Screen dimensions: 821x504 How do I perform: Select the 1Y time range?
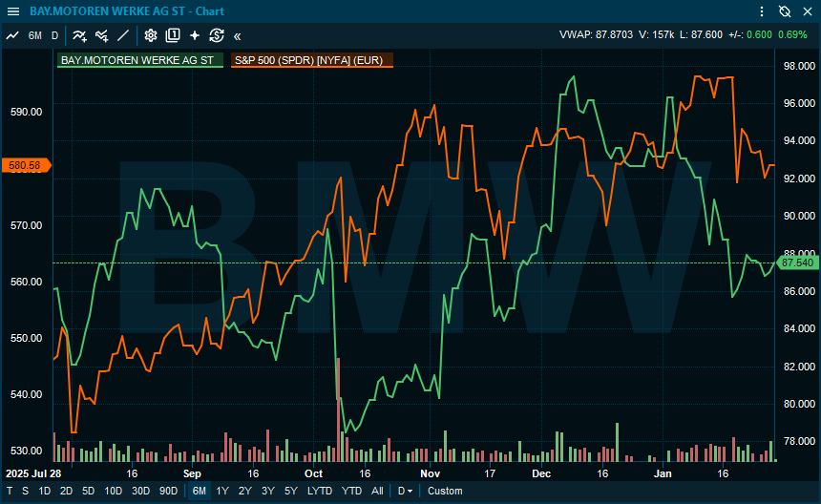pos(222,491)
